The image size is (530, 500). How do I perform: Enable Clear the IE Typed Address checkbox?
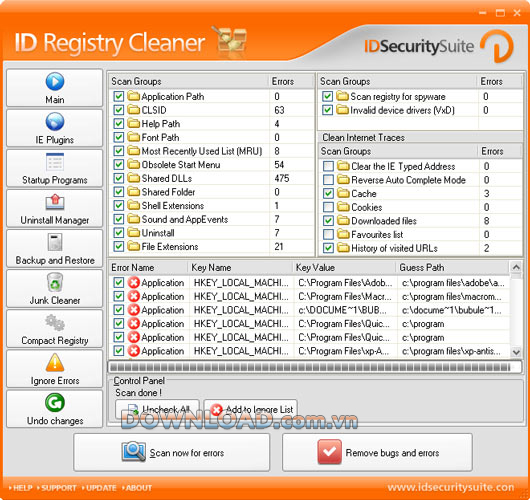(x=328, y=166)
